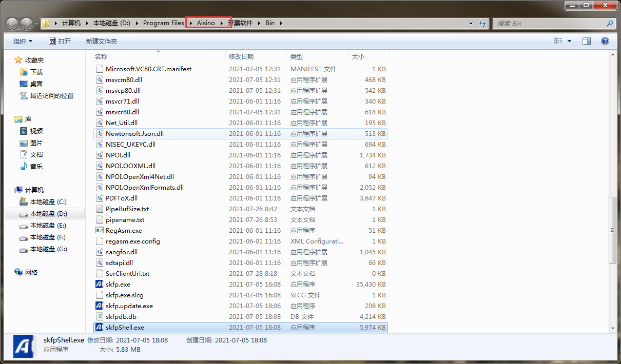Screen dimensions: 621x364
Task: Open the Organize (组织) dropdown menu
Action: (x=23, y=41)
